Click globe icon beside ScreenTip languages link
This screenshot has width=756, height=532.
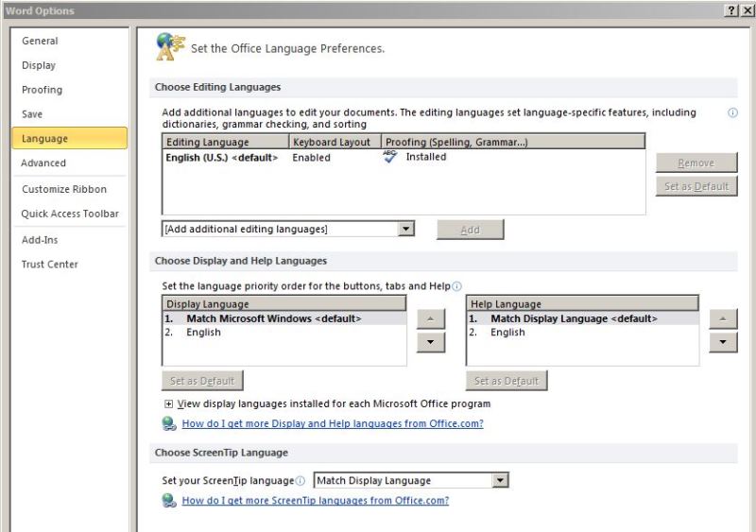pyautogui.click(x=169, y=501)
